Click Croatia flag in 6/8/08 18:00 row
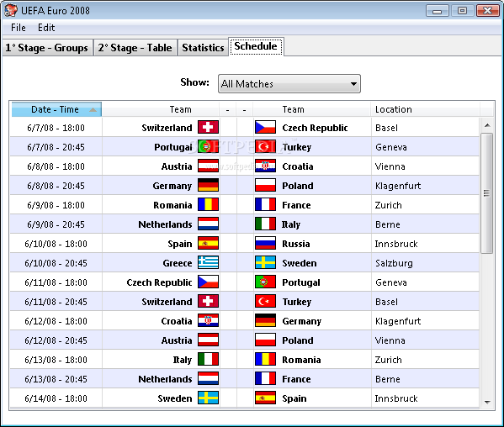Image resolution: width=504 pixels, height=427 pixels. [265, 166]
